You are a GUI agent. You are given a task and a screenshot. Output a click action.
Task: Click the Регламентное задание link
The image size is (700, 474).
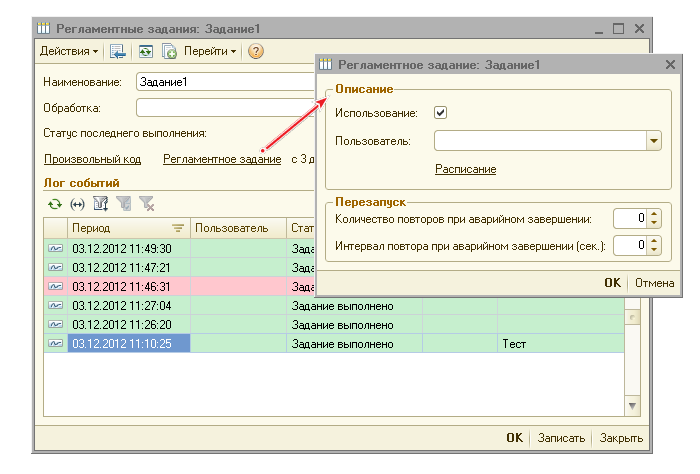(222, 158)
